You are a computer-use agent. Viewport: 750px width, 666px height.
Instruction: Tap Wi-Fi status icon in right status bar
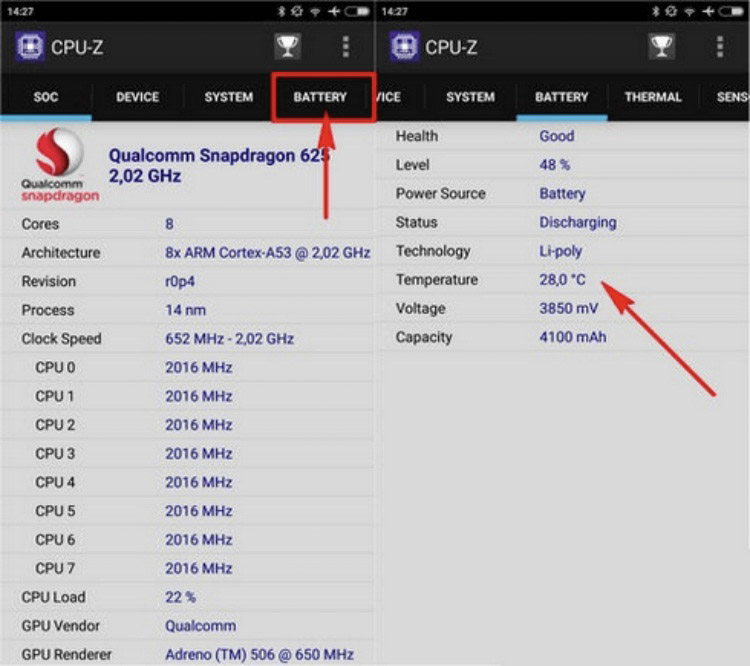689,11
